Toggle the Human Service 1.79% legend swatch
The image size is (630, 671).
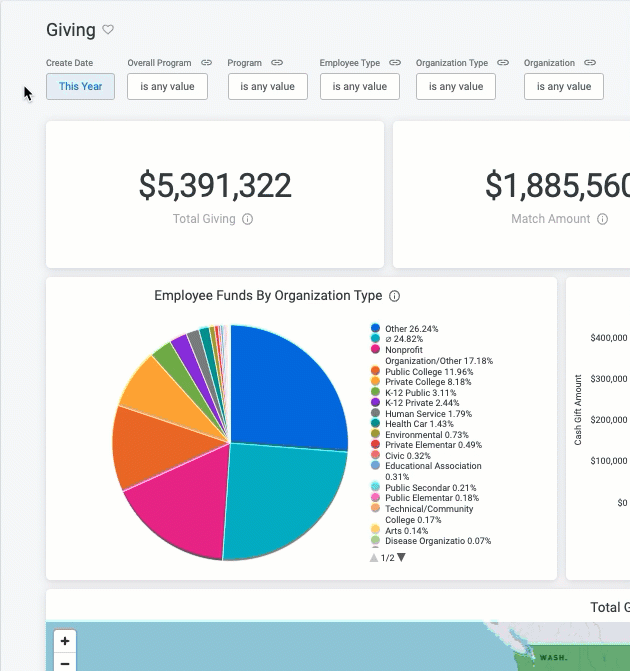click(x=375, y=413)
